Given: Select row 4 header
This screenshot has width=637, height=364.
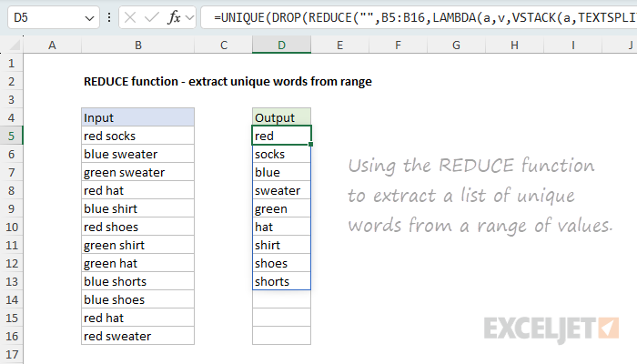Looking at the screenshot, I should (11, 117).
